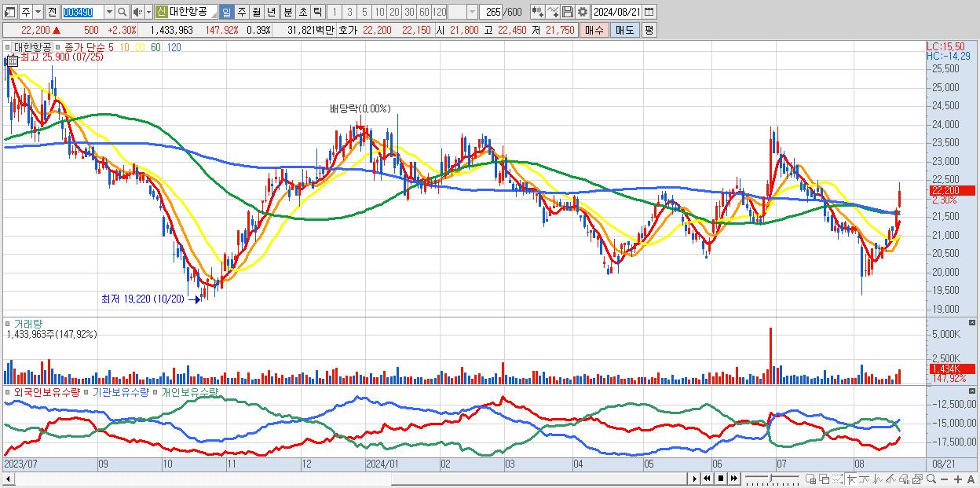Image resolution: width=980 pixels, height=488 pixels.
Task: Click the axis crosshair tool icon
Action: (851, 479)
